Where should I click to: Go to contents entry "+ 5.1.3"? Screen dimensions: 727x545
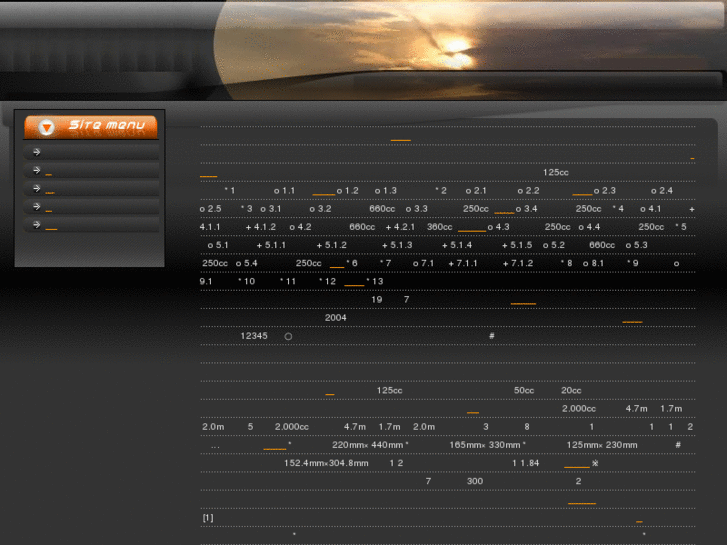coord(397,245)
